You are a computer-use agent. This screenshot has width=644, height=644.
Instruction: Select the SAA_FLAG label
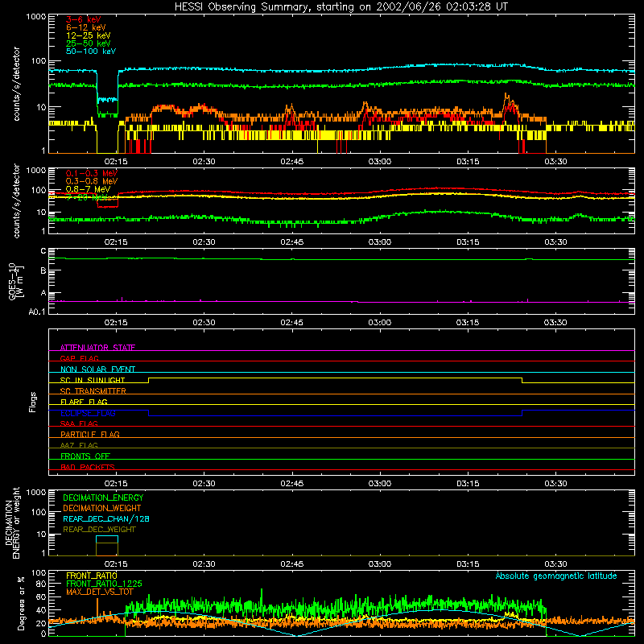(79, 423)
